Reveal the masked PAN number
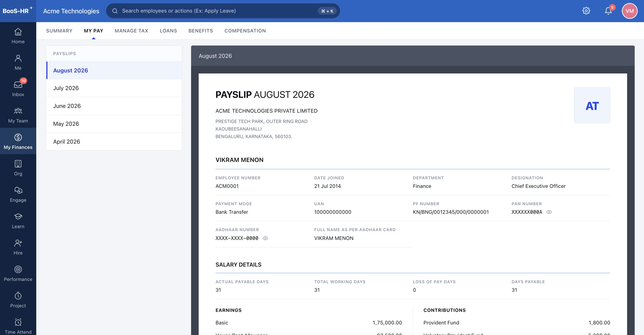 point(549,212)
